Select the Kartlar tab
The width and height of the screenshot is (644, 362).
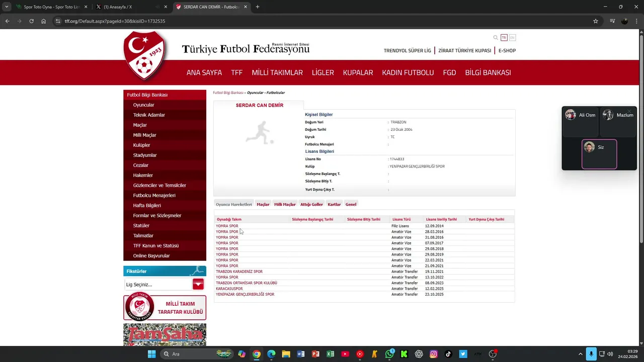click(x=334, y=205)
